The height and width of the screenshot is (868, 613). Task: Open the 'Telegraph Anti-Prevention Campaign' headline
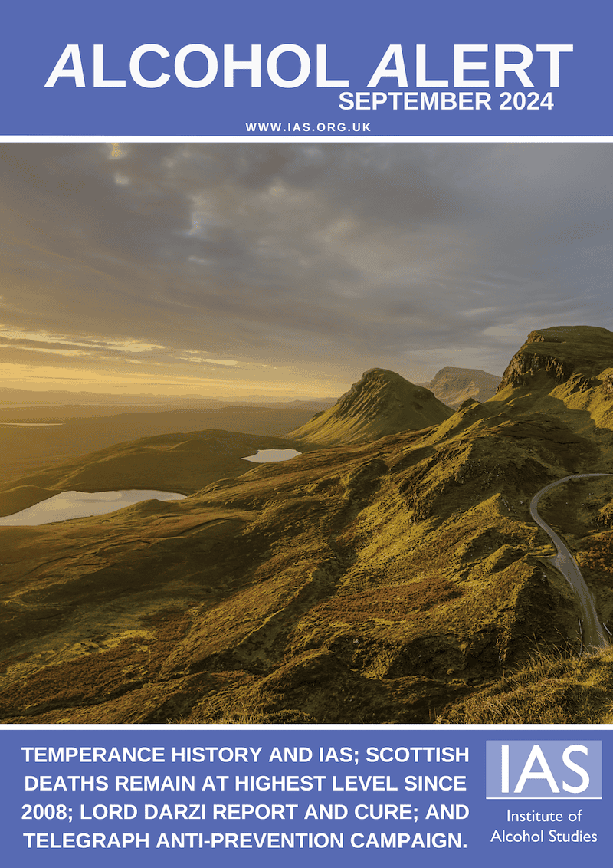245,840
